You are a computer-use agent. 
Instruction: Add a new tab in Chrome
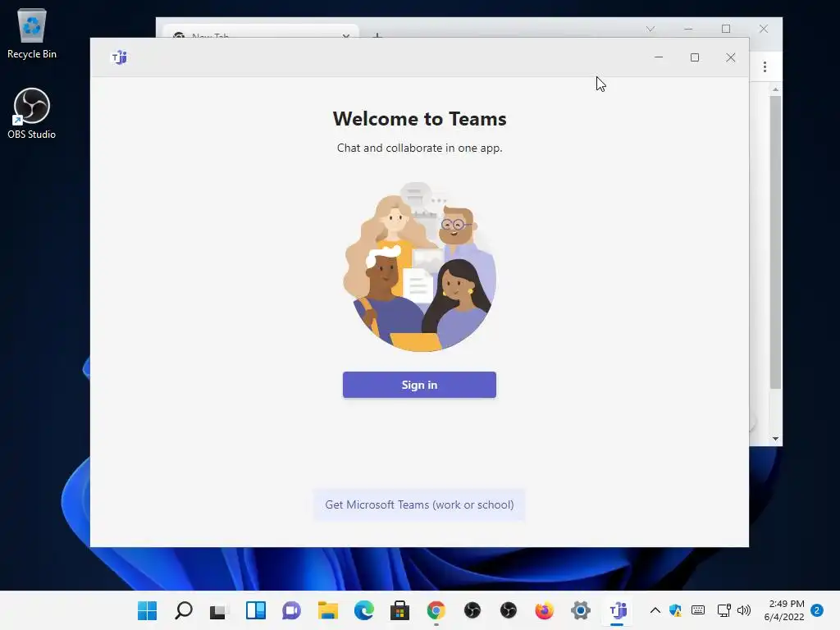coord(377,35)
